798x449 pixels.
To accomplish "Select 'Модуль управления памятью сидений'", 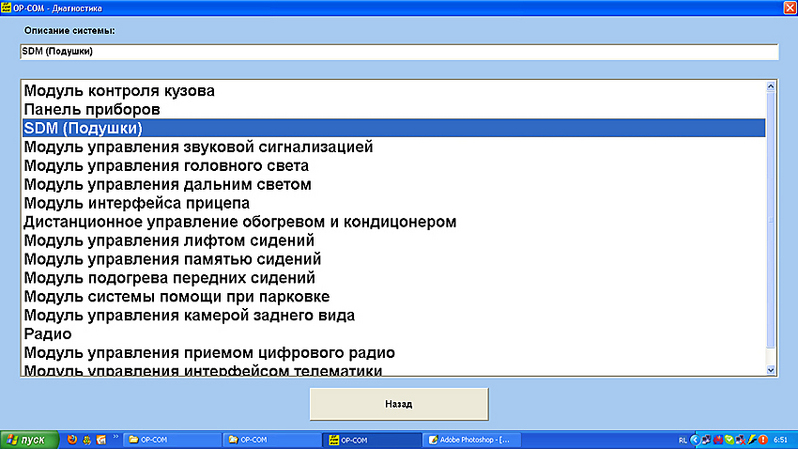I will pos(394,259).
